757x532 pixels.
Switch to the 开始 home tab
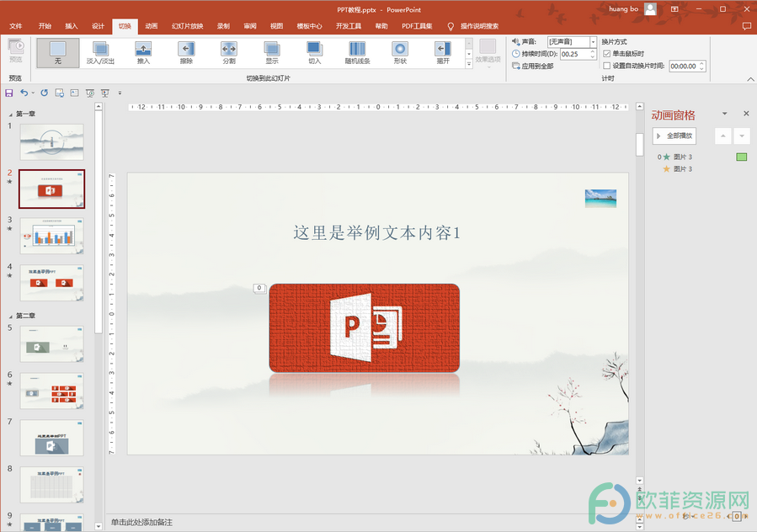click(x=45, y=26)
